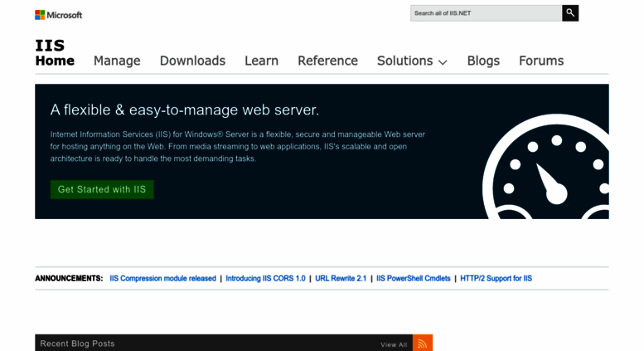This screenshot has width=644, height=351.
Task: Open IIS PowerShell Cmdlets announcement
Action: click(x=414, y=279)
